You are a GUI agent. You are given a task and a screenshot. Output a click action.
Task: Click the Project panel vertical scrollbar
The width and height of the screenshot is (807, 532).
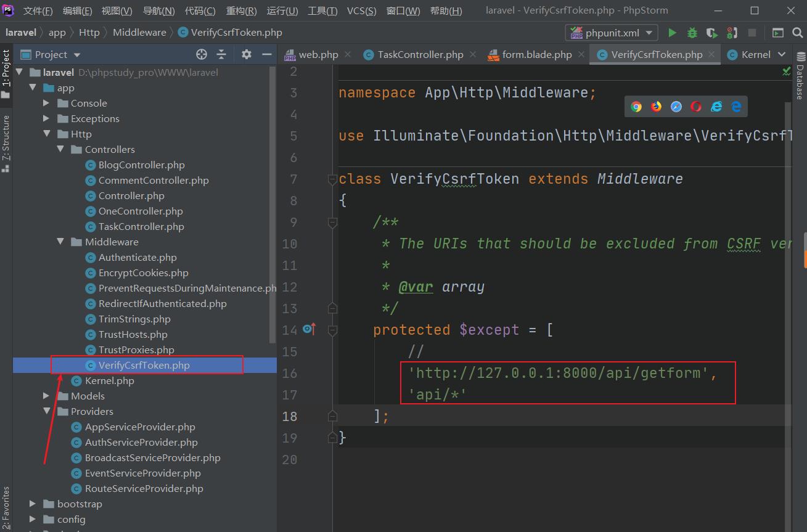[x=274, y=203]
